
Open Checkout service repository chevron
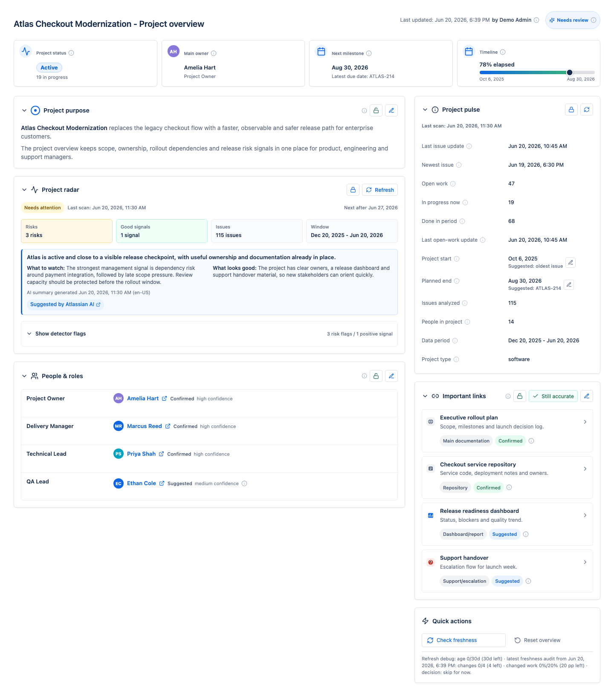coord(585,469)
